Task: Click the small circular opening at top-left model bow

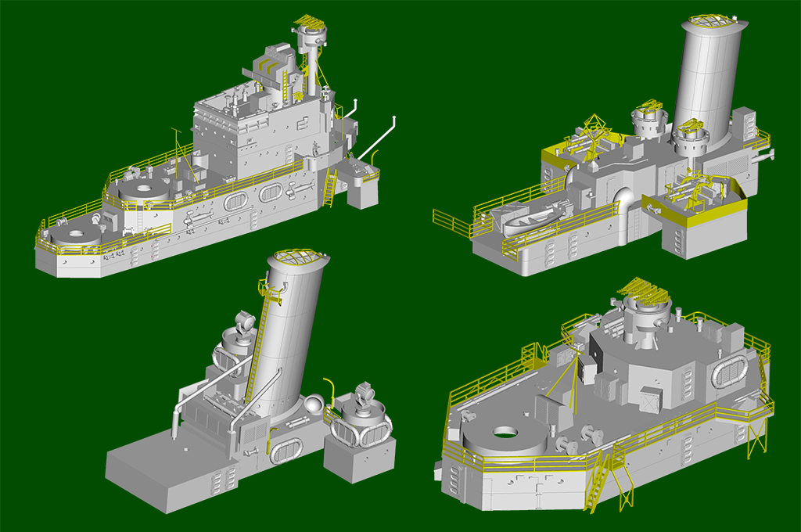Action: pyautogui.click(x=76, y=233)
